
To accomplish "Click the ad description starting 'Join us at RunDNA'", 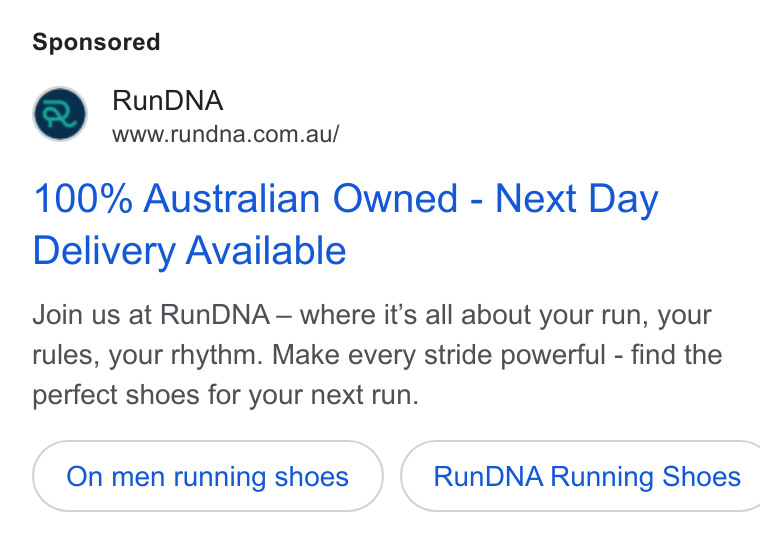I will coord(377,355).
